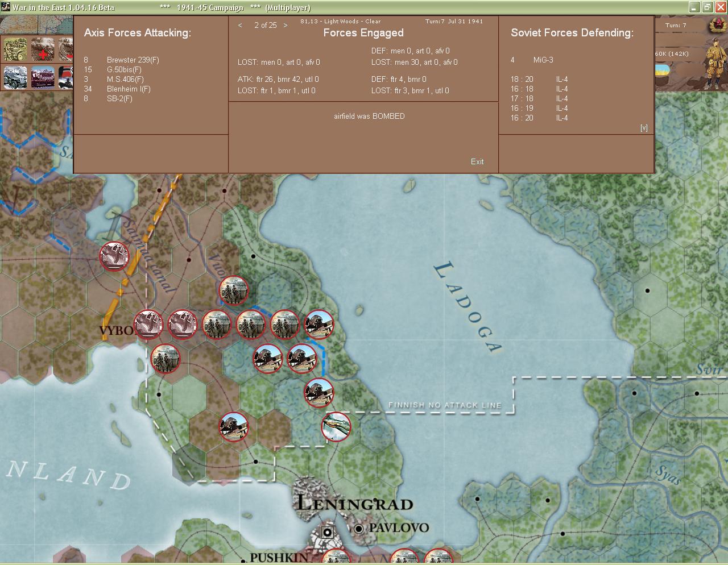
Task: Click the "2 of 25" report counter
Action: pyautogui.click(x=266, y=25)
